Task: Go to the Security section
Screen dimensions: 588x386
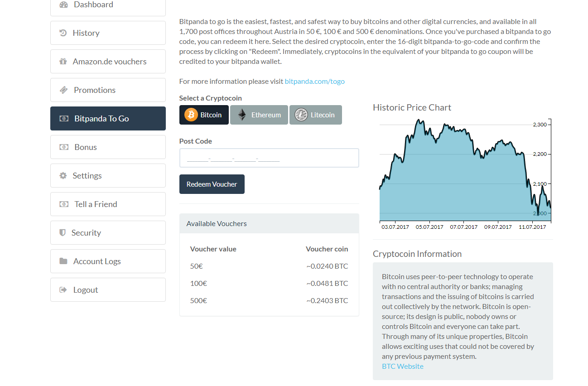Action: [x=108, y=233]
